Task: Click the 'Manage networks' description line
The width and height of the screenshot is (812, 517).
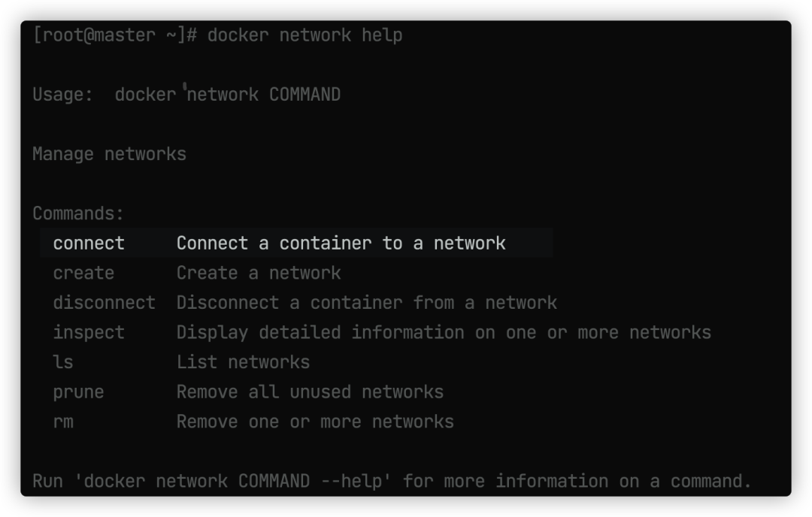Action: pos(109,154)
